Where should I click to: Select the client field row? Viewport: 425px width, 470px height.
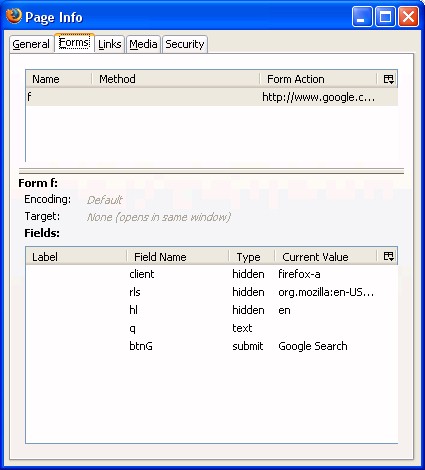212,274
